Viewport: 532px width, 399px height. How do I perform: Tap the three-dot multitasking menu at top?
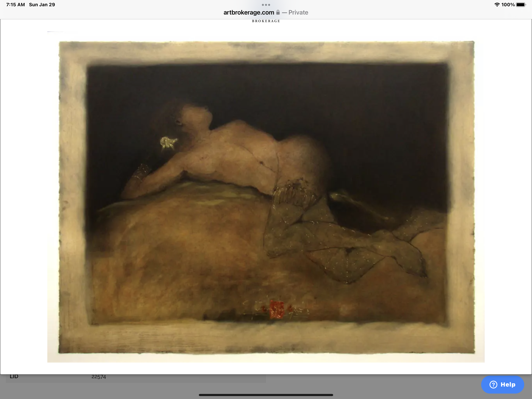[x=266, y=5]
